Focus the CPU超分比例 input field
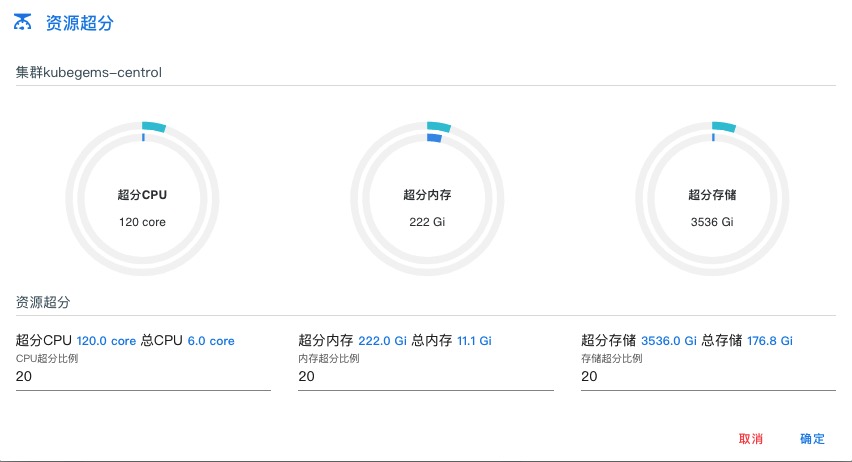Screen dimensions: 852x462 tap(143, 376)
